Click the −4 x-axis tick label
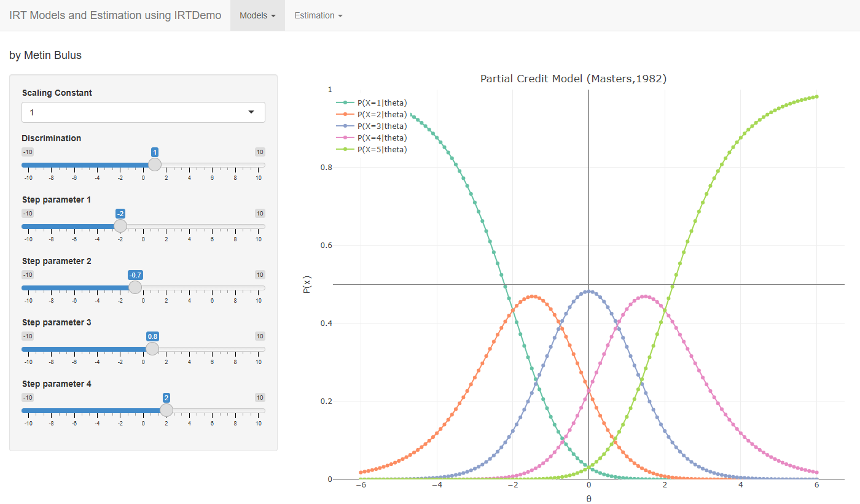 (437, 485)
